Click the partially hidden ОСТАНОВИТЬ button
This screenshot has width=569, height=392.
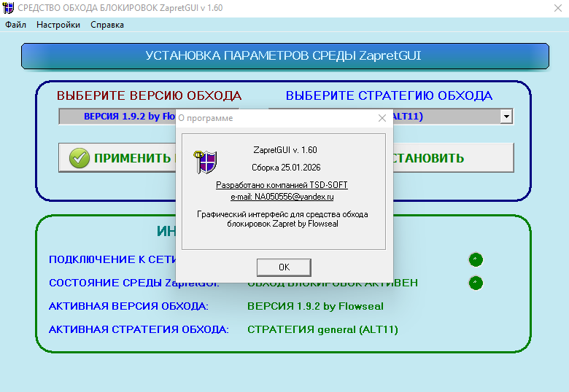point(452,158)
